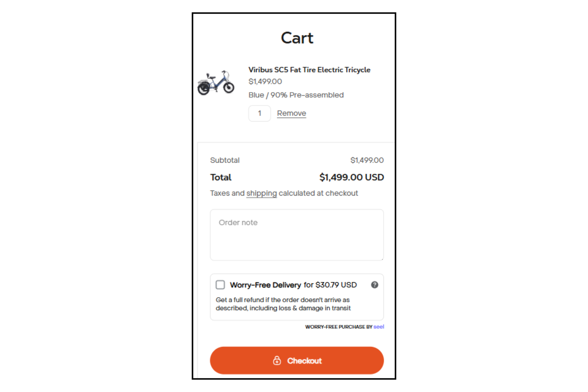Click the Subtotal amount value
This screenshot has height=392, width=588.
(367, 160)
